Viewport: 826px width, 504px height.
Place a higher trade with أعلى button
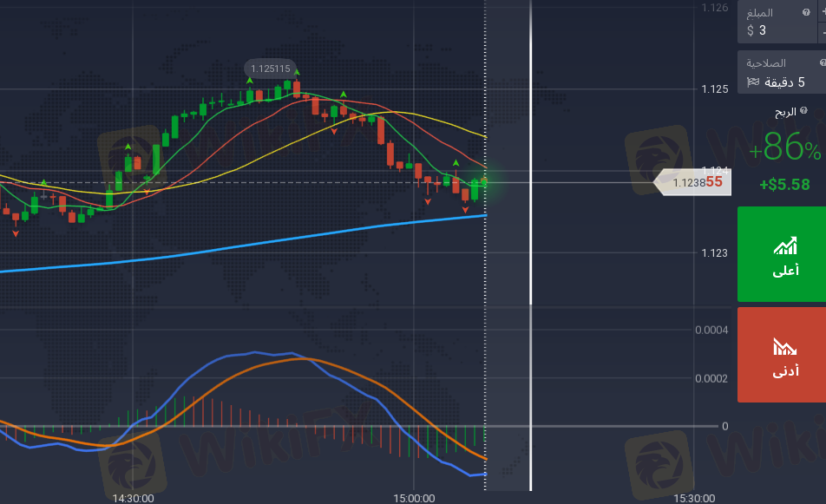click(x=782, y=254)
